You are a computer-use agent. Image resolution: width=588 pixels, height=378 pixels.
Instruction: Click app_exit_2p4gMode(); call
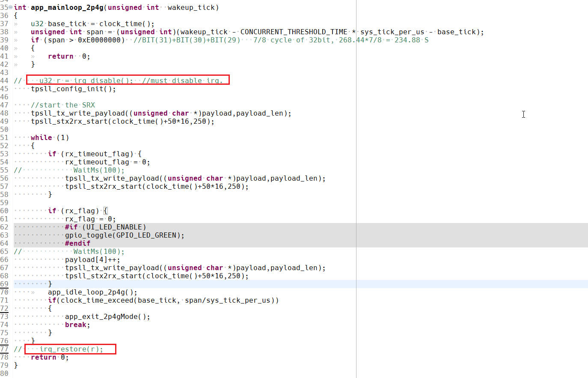tap(107, 317)
